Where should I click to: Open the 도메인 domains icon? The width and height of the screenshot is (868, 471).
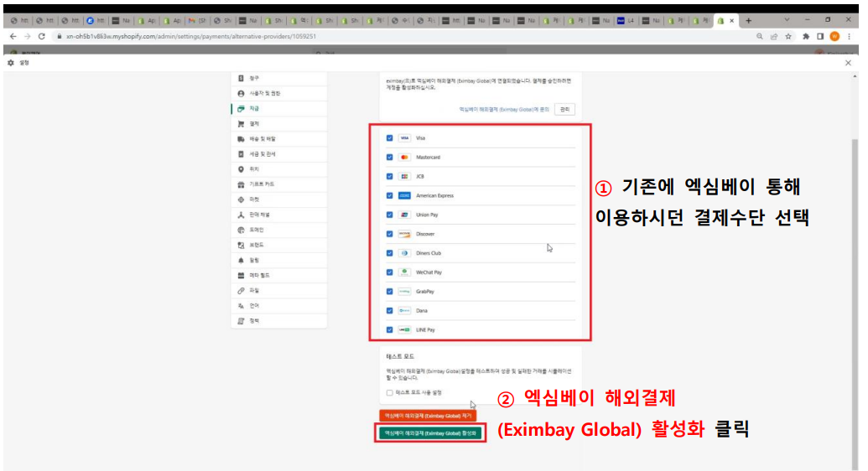(241, 230)
